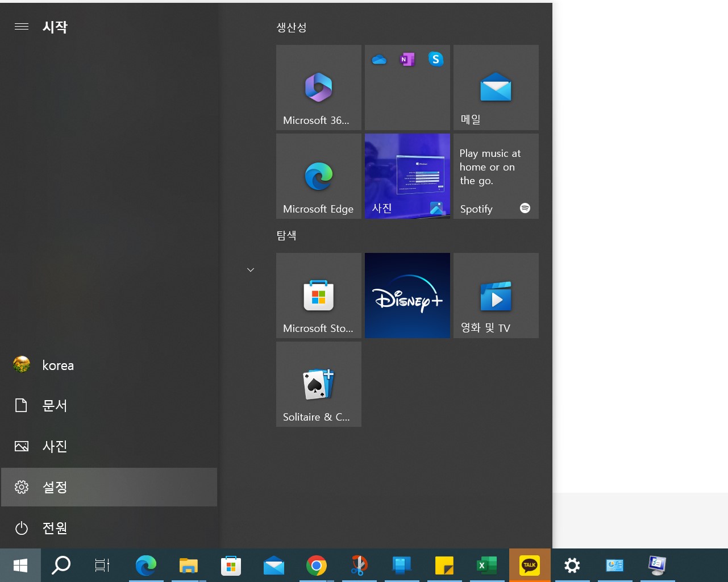Open the blue window app on taskbar
The image size is (728, 582).
(402, 565)
